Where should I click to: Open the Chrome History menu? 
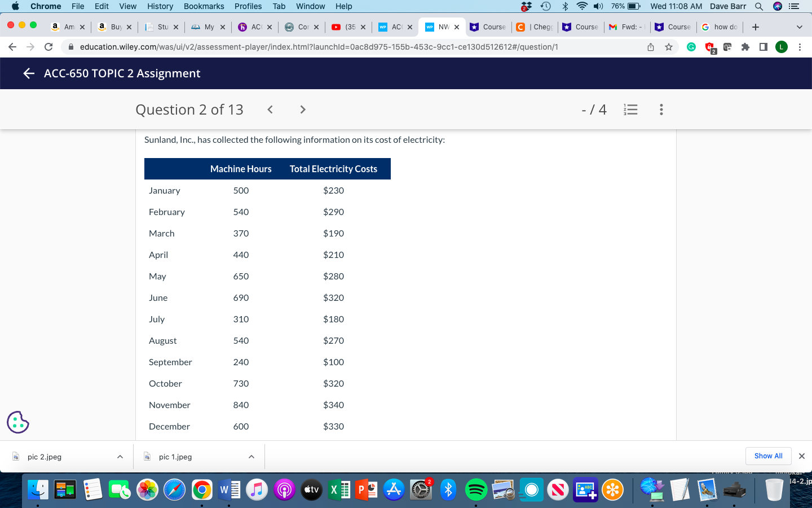[x=160, y=6]
